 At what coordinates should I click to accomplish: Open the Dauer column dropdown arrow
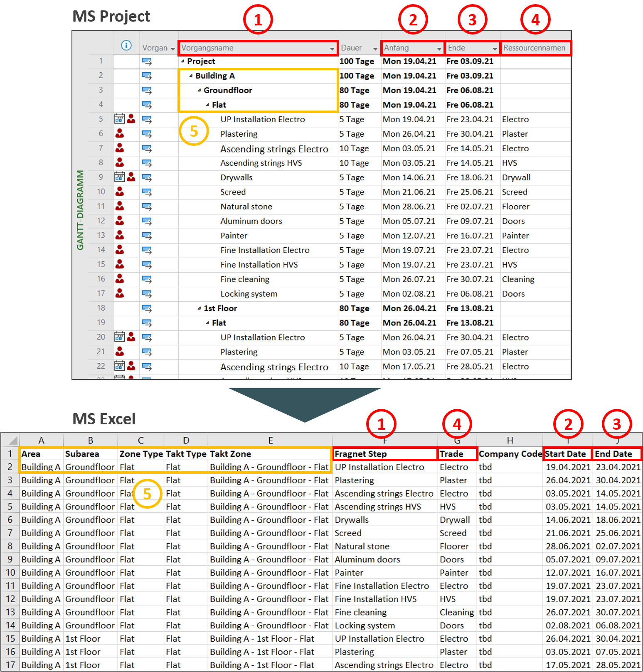click(375, 49)
